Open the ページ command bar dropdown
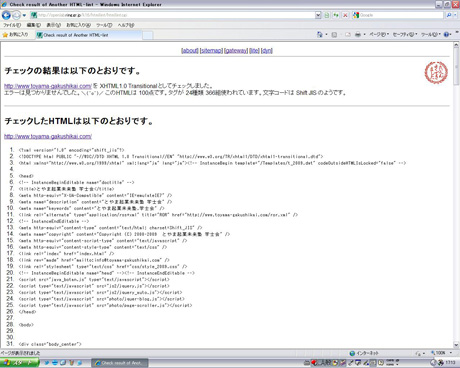Image resolution: width=460 pixels, height=368 pixels. pyautogui.click(x=379, y=35)
